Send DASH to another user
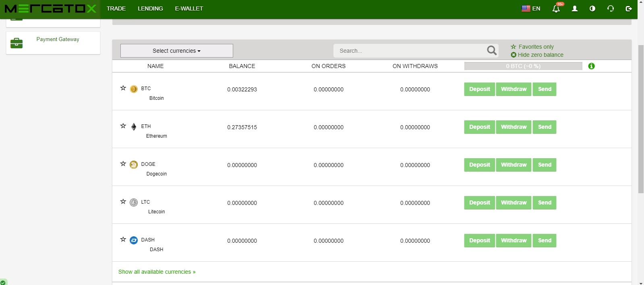644x285 pixels. (545, 240)
